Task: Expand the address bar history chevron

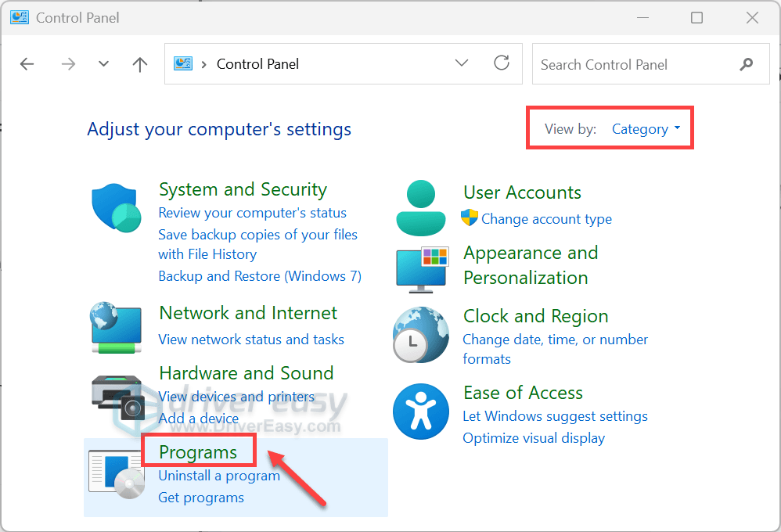Action: tap(462, 63)
